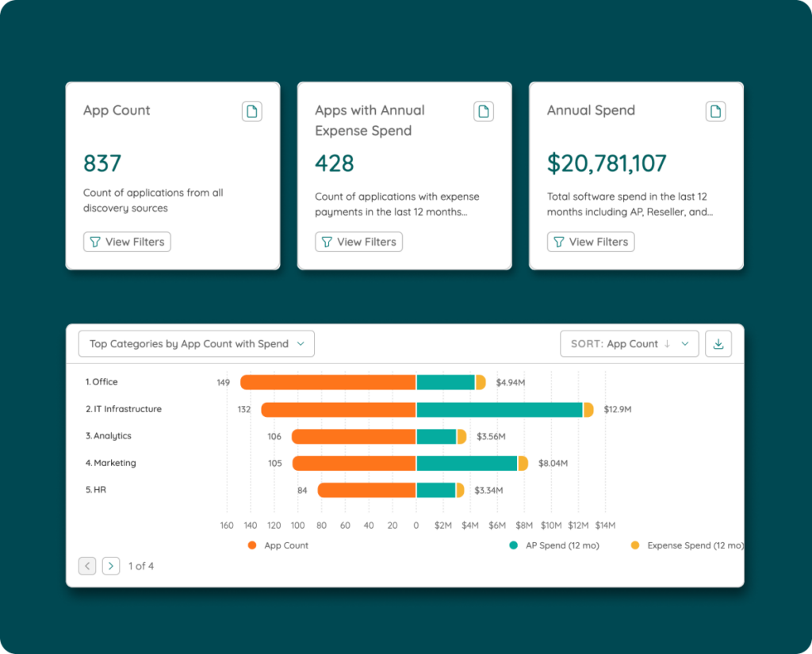Viewport: 812px width, 654px height.
Task: Toggle App Count legend series
Action: pos(278,545)
